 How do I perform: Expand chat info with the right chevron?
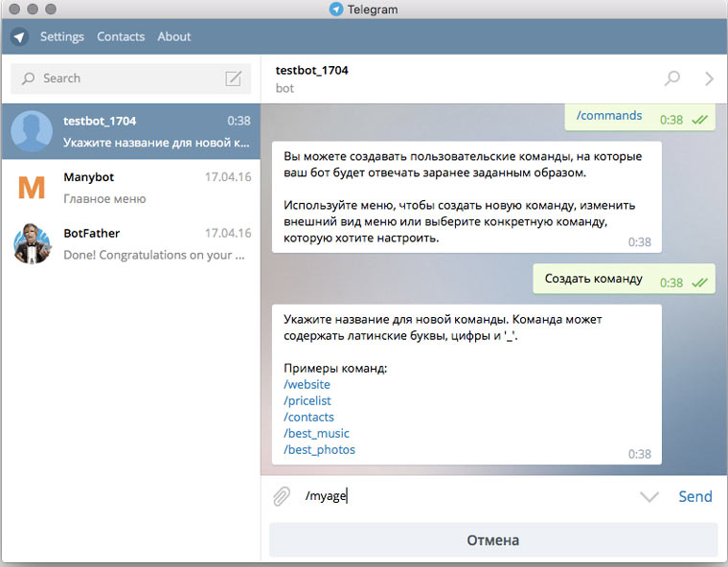pos(709,79)
